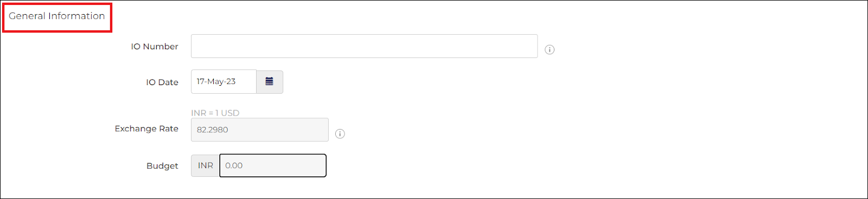Focus the IO Number text field
Viewport: 868px width, 199px height.
tap(364, 46)
